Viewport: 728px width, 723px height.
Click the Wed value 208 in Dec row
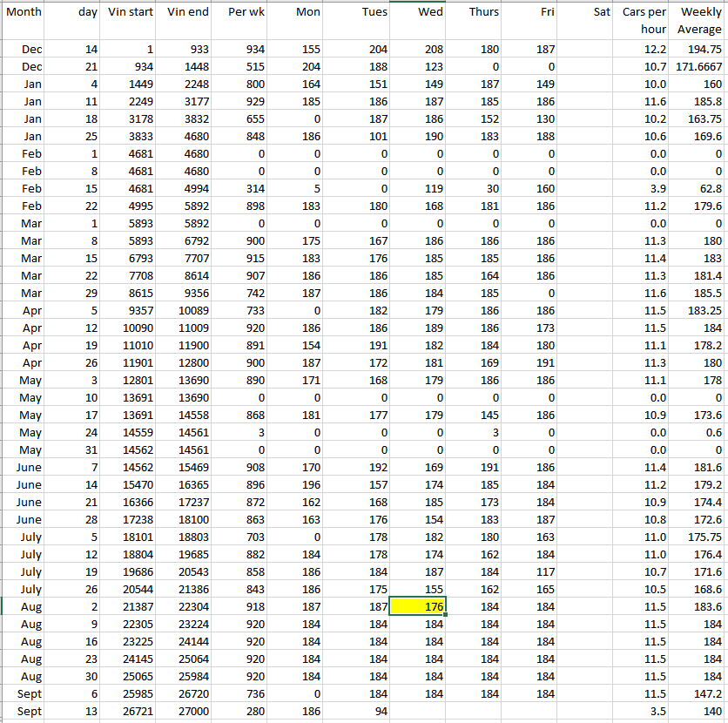418,50
